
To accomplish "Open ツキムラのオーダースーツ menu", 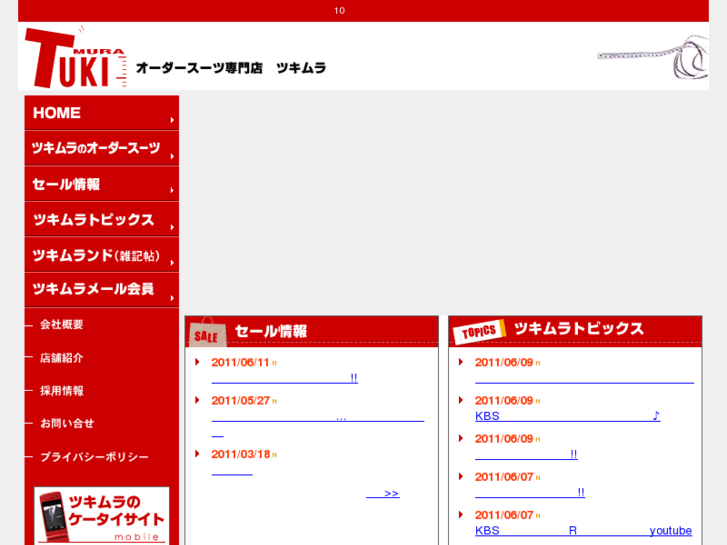I will (x=102, y=148).
